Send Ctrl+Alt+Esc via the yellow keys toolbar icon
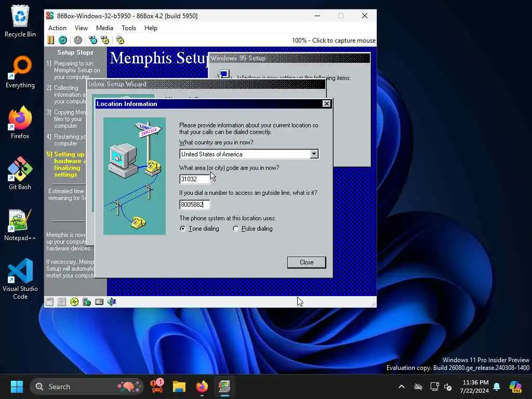This screenshot has height=399, width=532. pyautogui.click(x=105, y=40)
